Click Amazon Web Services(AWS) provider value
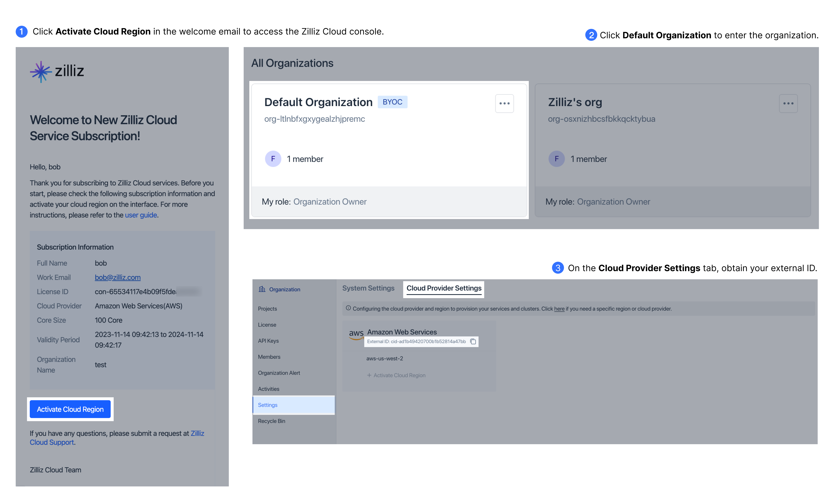The width and height of the screenshot is (834, 504). [x=138, y=306]
